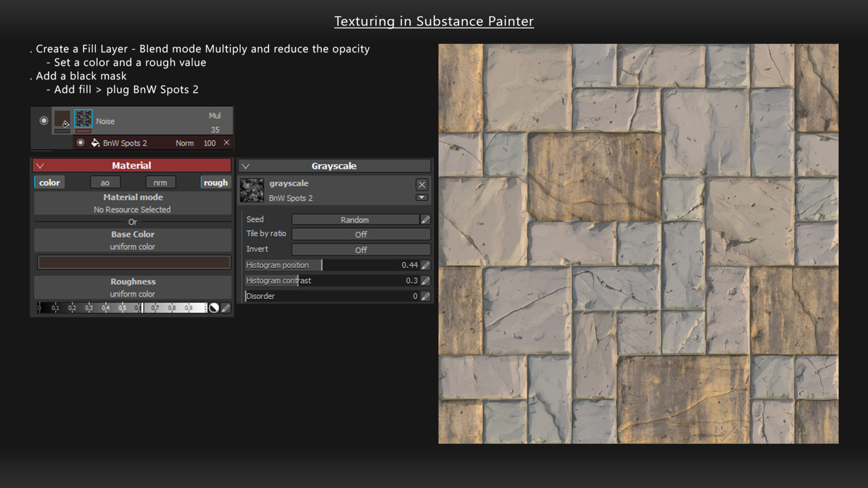Click the Seed Random button
Image resolution: width=868 pixels, height=488 pixels.
click(x=355, y=220)
